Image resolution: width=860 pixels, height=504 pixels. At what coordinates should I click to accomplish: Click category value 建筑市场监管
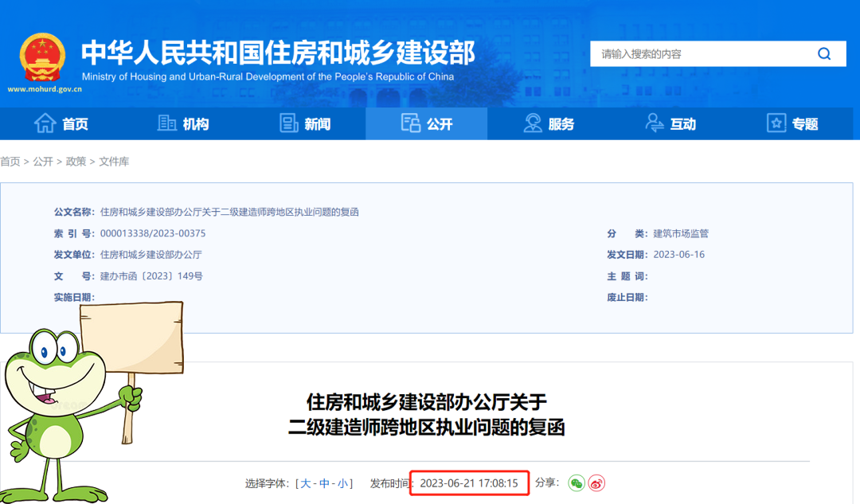tap(681, 233)
